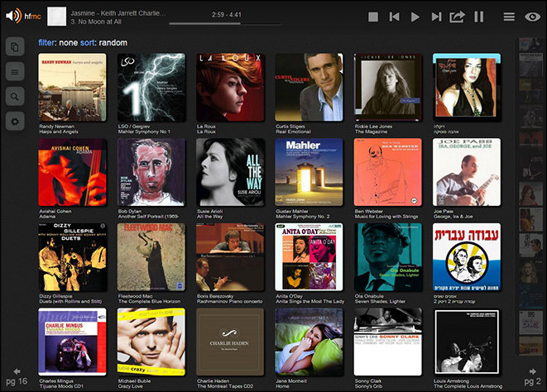Open Dizzy Gillespie Duets album cover
547x392 pixels.
coord(72,257)
